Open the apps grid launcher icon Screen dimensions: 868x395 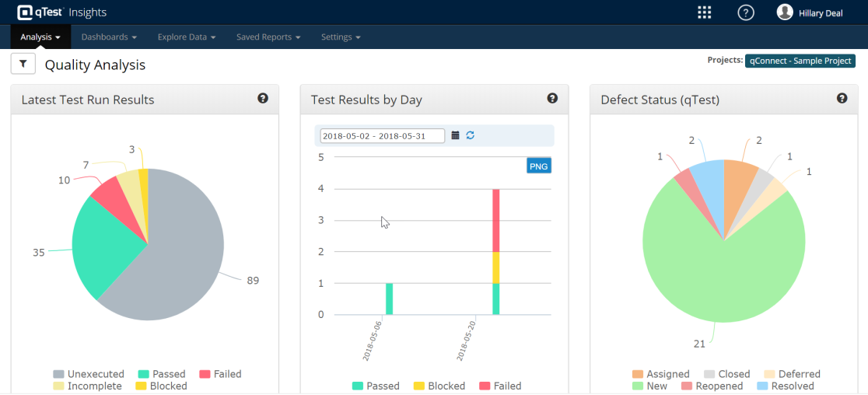704,12
